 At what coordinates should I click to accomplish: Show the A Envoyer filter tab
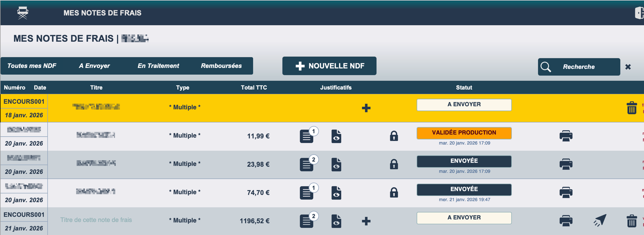click(94, 66)
